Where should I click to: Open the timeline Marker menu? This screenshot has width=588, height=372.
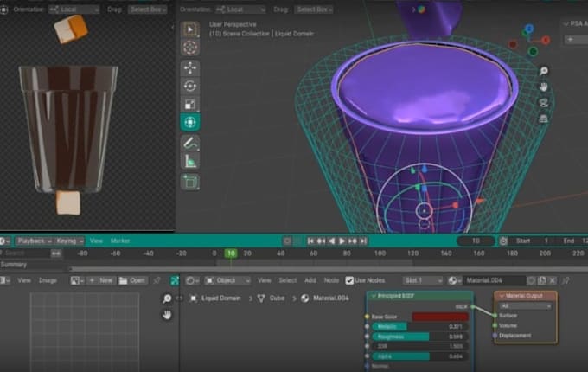click(120, 241)
